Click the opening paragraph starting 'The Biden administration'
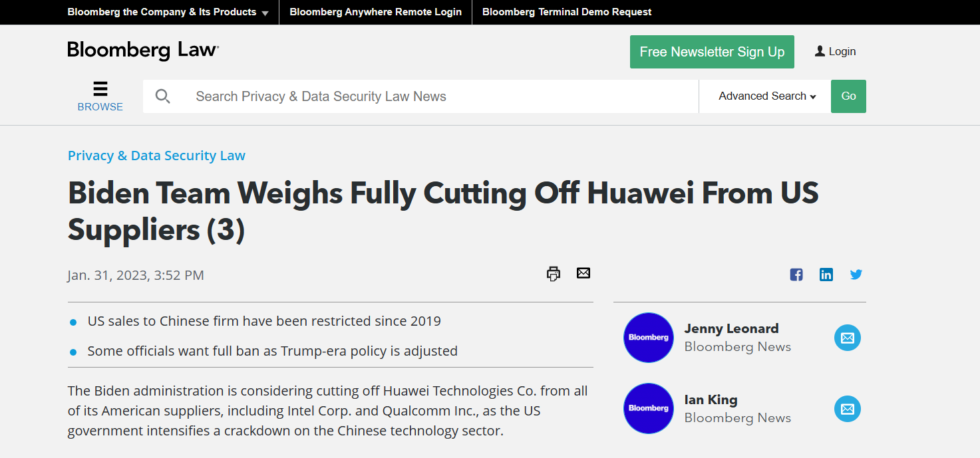980x458 pixels. click(328, 411)
